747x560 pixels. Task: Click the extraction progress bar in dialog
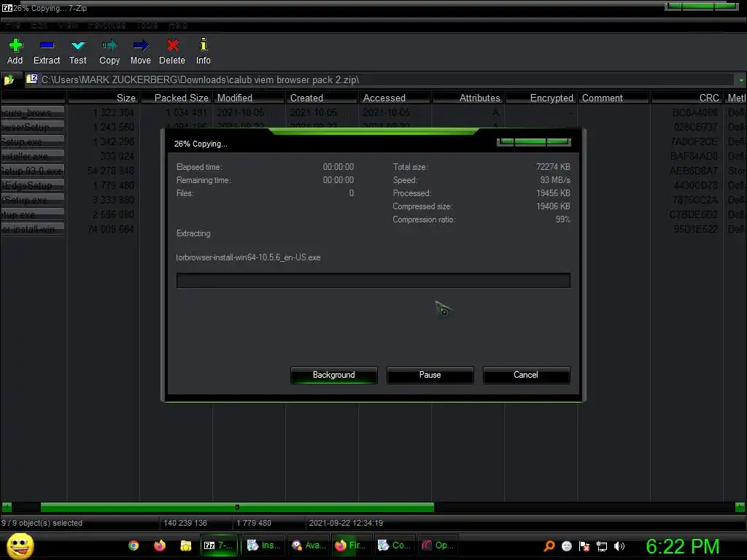pos(373,281)
